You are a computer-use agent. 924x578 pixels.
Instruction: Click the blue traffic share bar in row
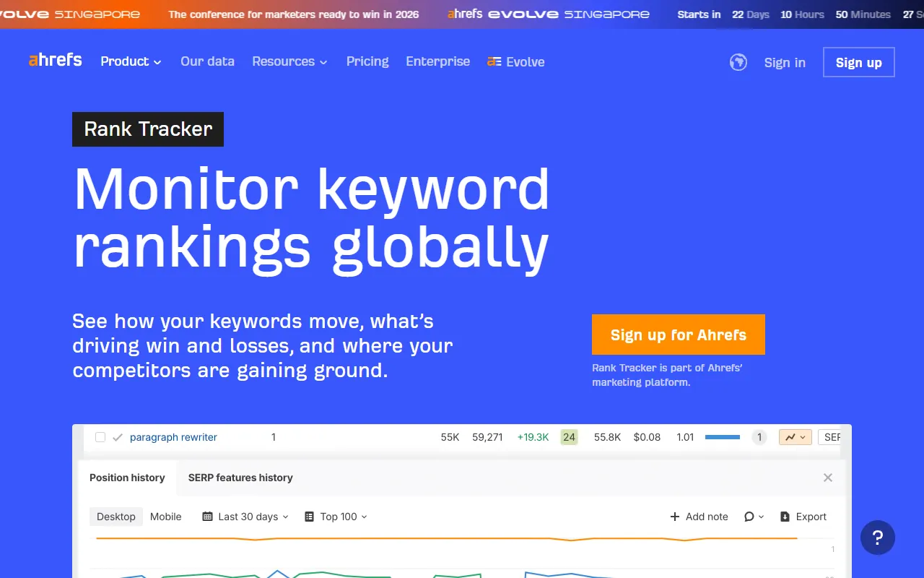723,437
